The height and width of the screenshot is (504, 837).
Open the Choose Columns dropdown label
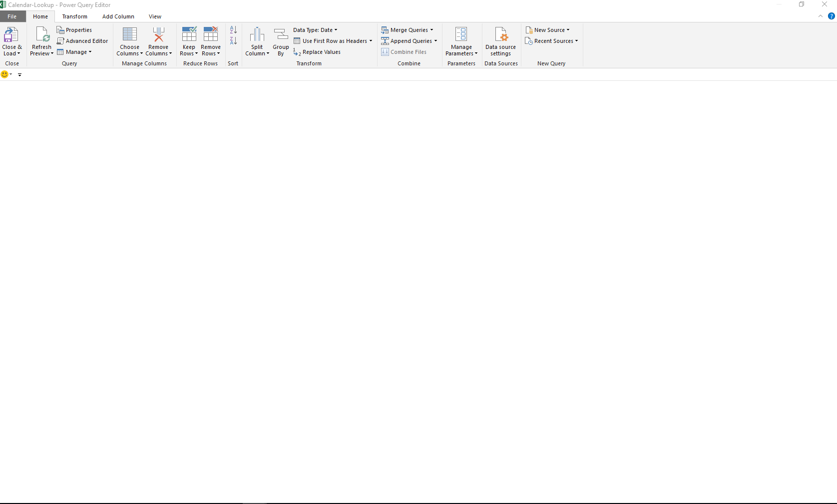[x=130, y=50]
